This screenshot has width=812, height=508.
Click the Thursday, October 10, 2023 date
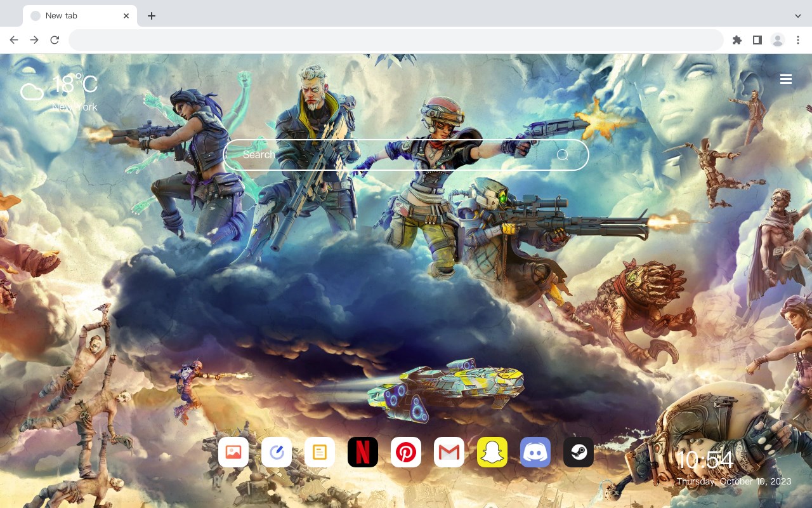[734, 481]
